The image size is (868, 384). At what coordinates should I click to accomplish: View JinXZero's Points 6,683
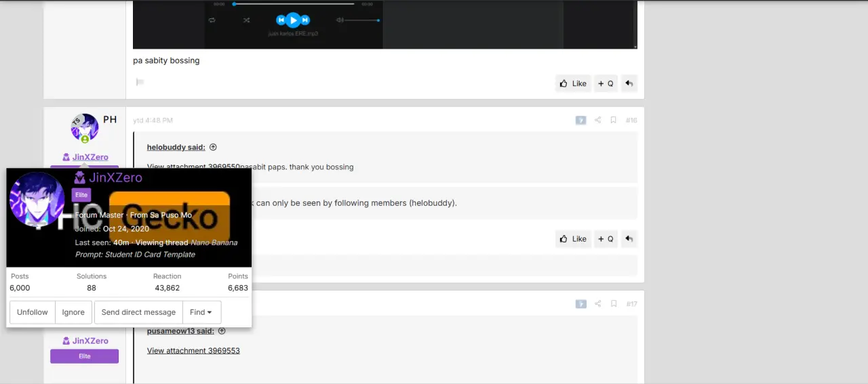(238, 288)
